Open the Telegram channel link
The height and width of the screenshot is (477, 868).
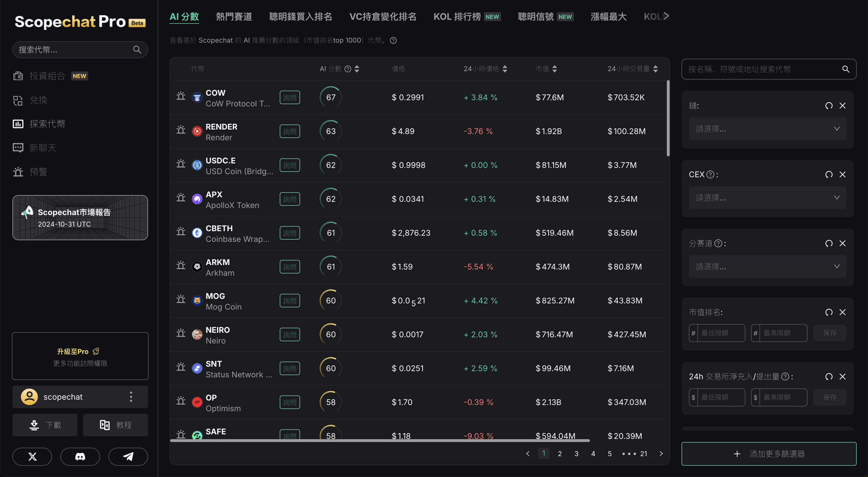[x=128, y=456]
